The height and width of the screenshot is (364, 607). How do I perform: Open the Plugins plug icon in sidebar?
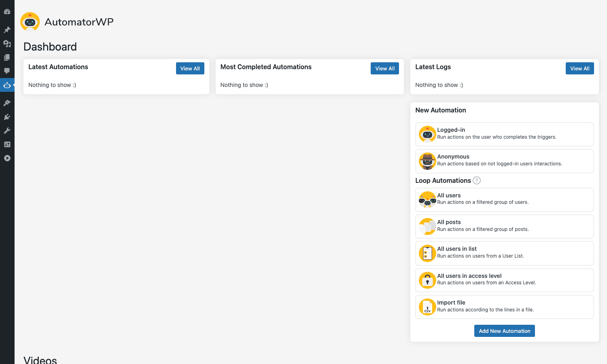(7, 117)
